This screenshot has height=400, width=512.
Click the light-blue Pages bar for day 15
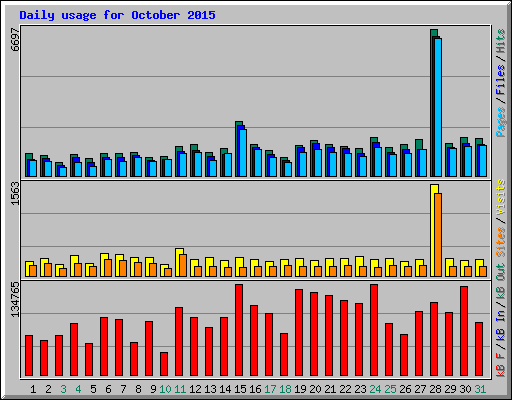(x=243, y=153)
